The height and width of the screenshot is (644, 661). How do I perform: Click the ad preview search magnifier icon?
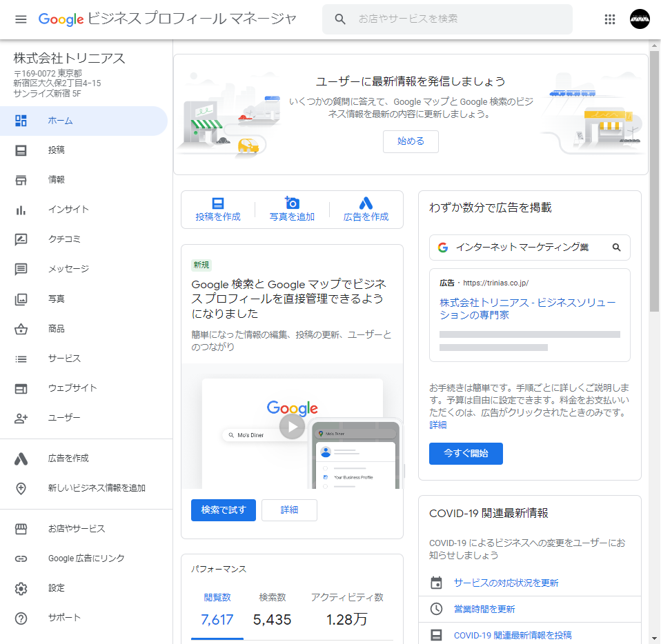(616, 248)
